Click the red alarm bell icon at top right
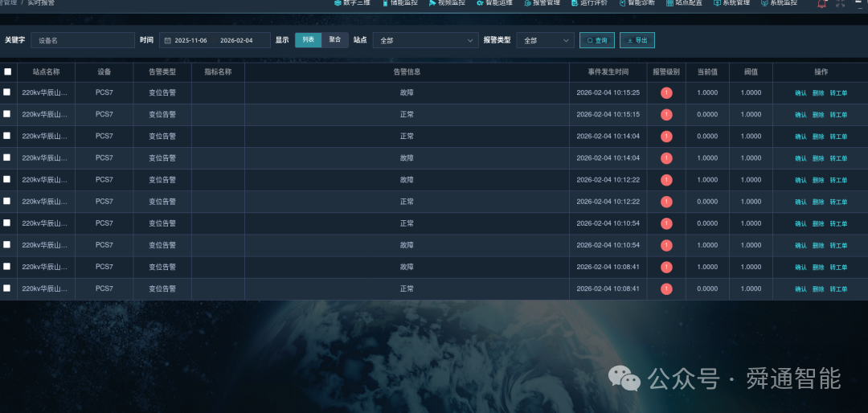This screenshot has width=868, height=413. tap(822, 3)
